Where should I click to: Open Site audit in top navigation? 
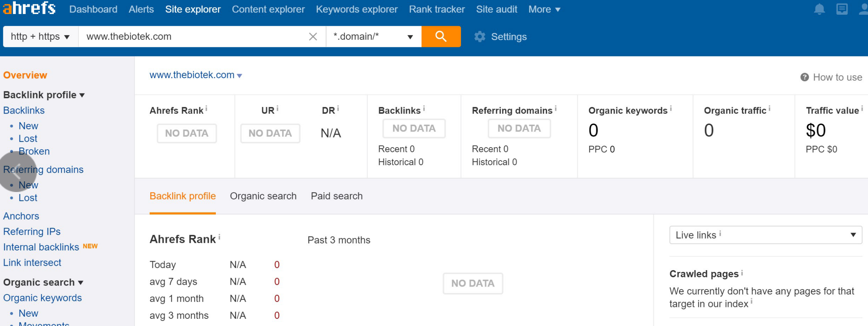[x=496, y=9]
